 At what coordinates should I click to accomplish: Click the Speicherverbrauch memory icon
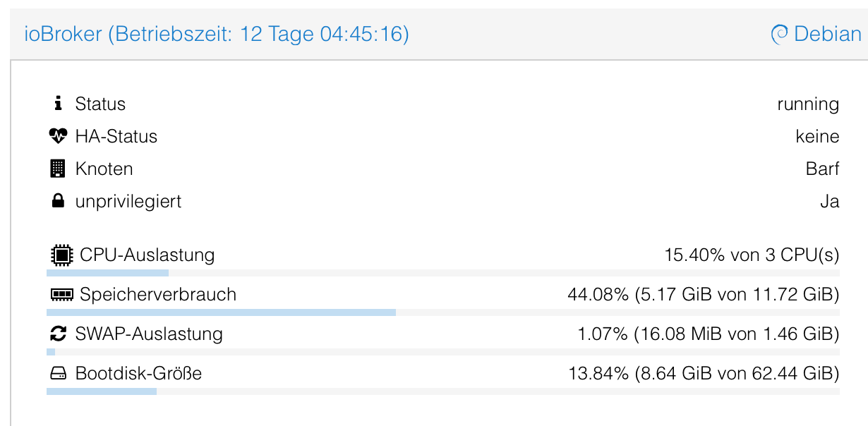click(x=62, y=294)
